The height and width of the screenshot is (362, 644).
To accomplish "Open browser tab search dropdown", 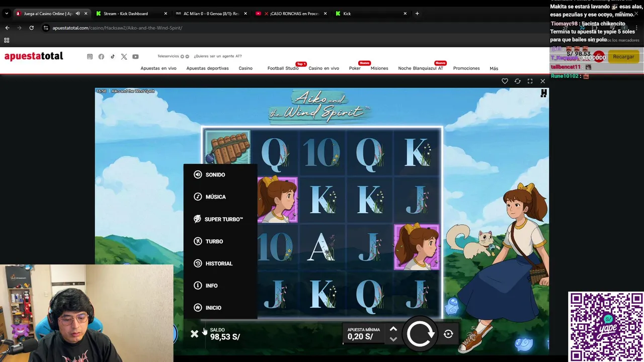I will [7, 14].
